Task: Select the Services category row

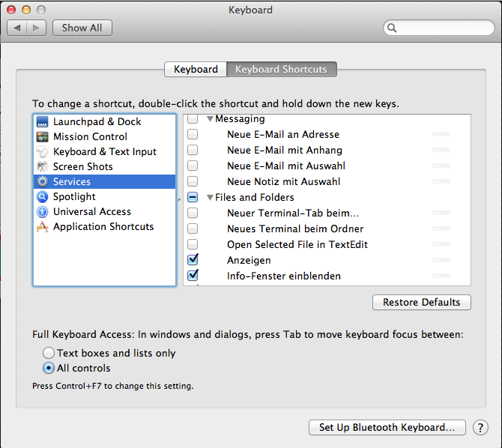Action: [105, 181]
